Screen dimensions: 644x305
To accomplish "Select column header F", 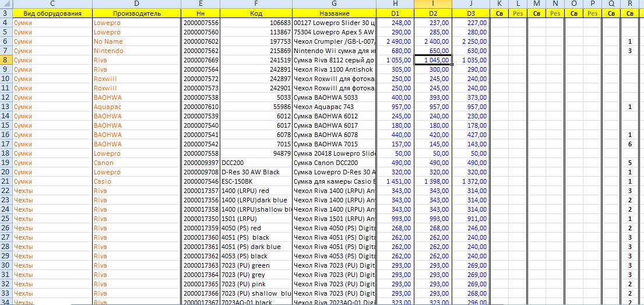I will tap(256, 3).
